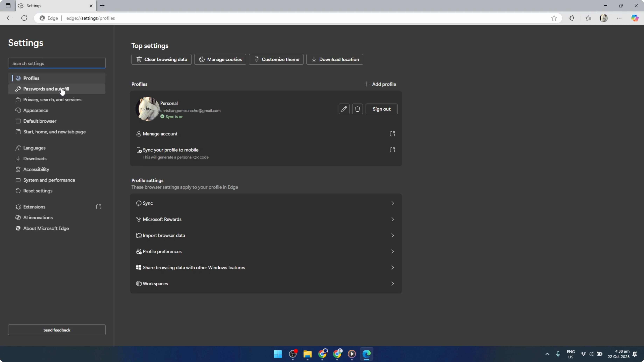This screenshot has height=362, width=644.
Task: Select Profiles in the settings sidebar
Action: coord(57,78)
